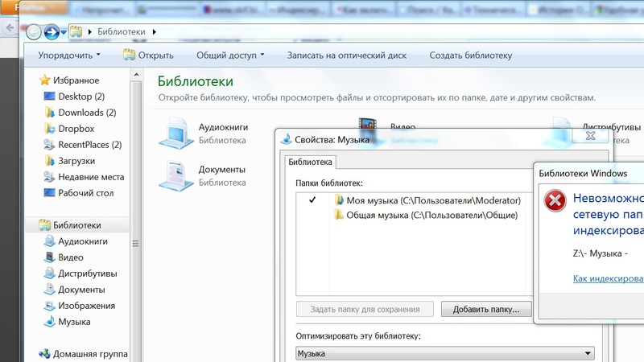The image size is (644, 362).
Task: Select the Изображения library icon in sidebar
Action: tap(49, 306)
